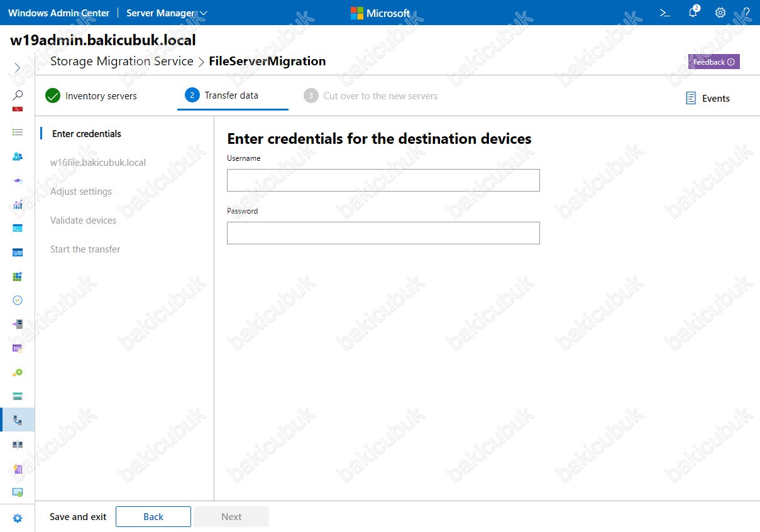760x532 pixels.
Task: Go to Windows Admin Center home
Action: (x=58, y=13)
